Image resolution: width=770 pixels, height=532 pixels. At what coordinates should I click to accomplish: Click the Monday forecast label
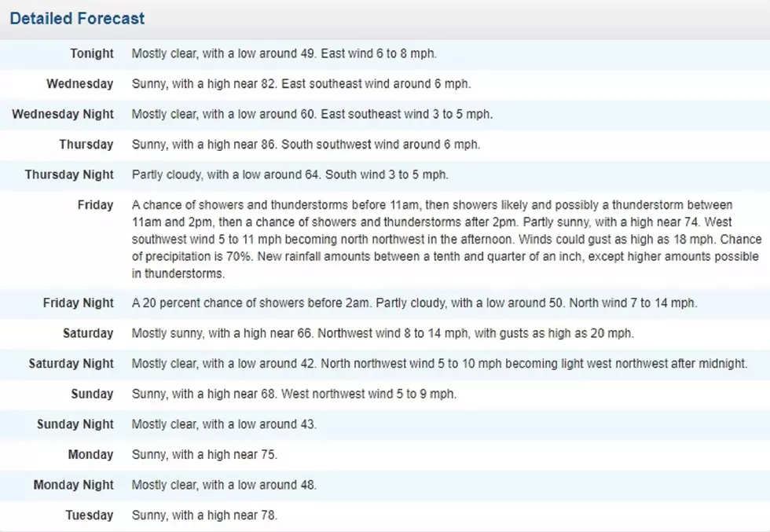click(91, 455)
